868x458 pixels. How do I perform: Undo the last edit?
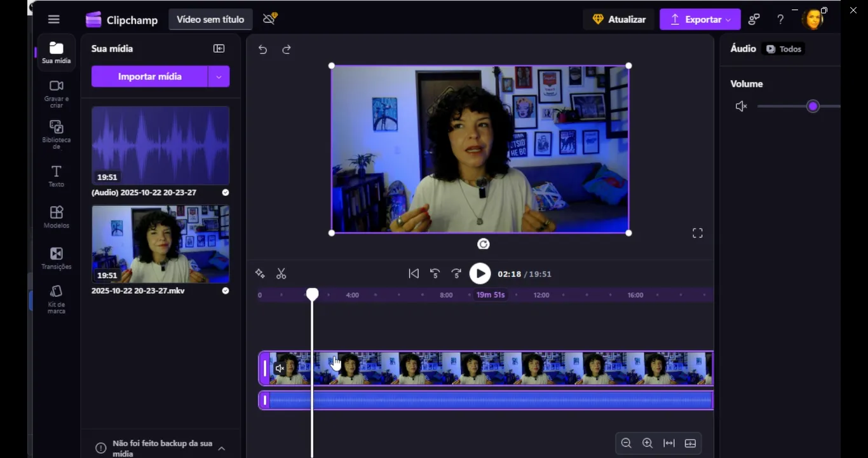click(262, 50)
